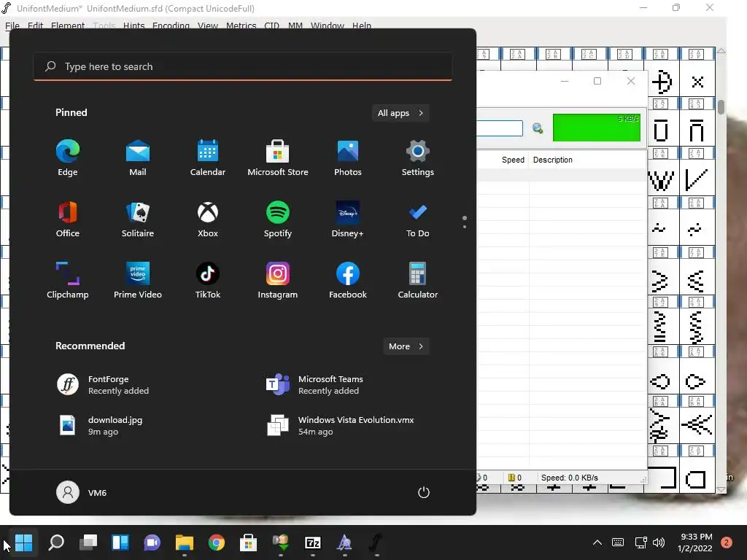Open File Explorer from taskbar
747x560 pixels.
[185, 542]
